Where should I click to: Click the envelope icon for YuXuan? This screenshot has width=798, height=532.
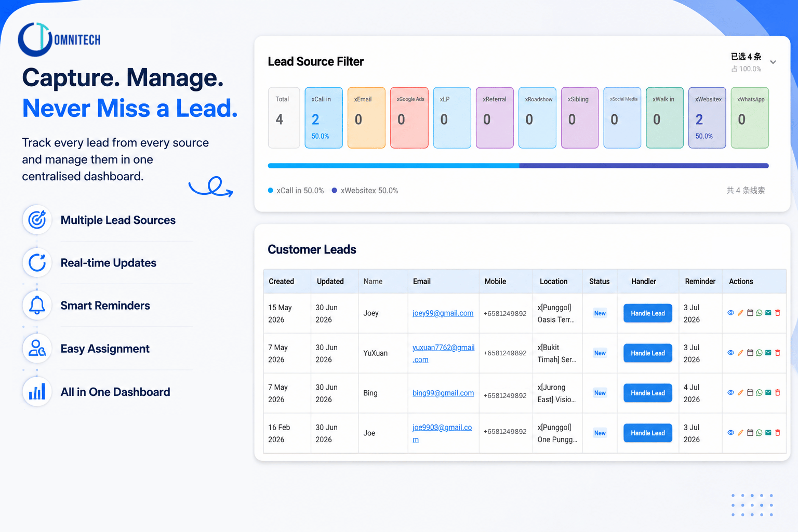[x=768, y=353]
